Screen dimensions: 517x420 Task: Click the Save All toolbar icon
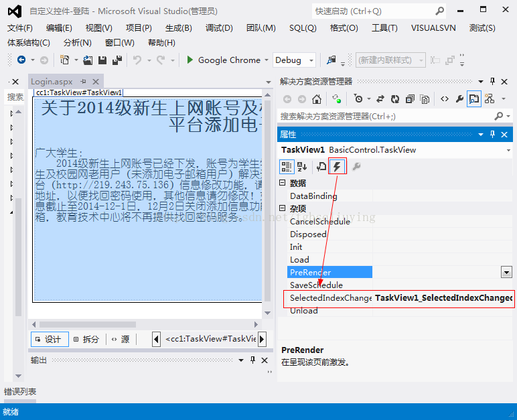[x=117, y=60]
